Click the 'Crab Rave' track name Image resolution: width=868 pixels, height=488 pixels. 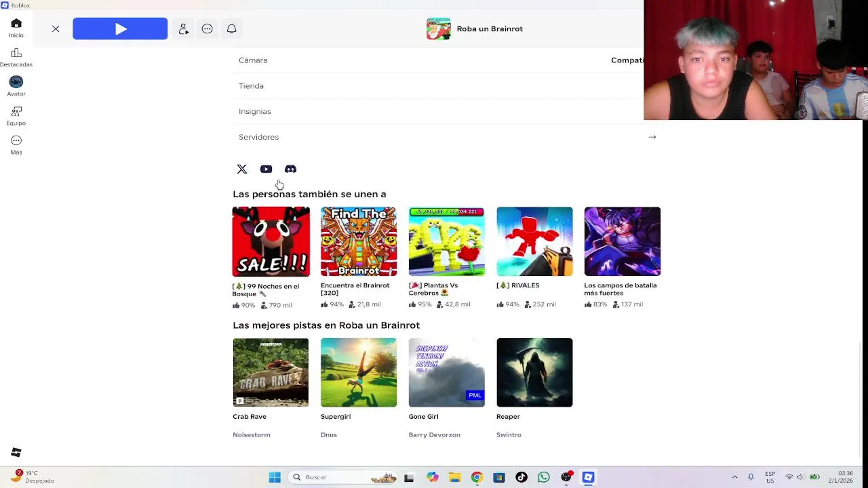click(250, 417)
